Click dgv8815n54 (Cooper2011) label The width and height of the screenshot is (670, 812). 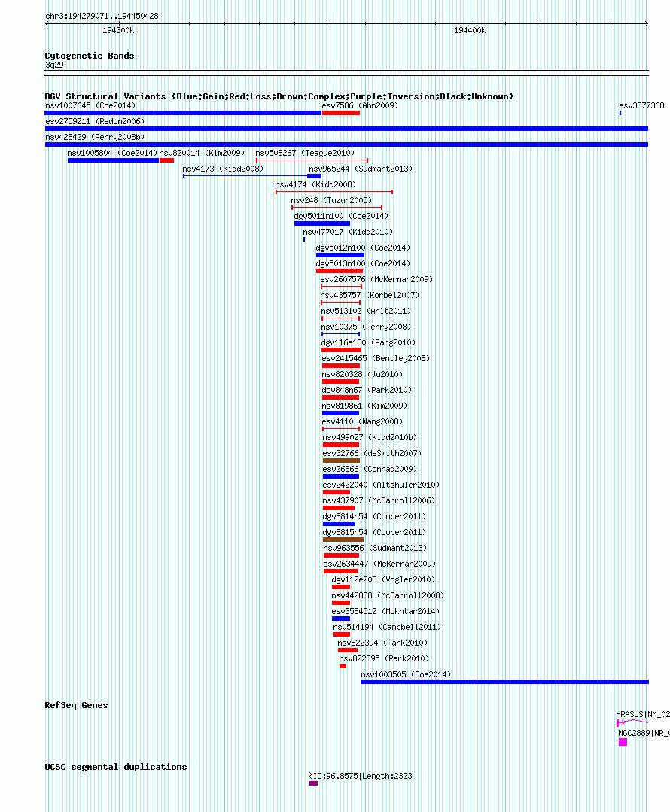pyautogui.click(x=374, y=532)
